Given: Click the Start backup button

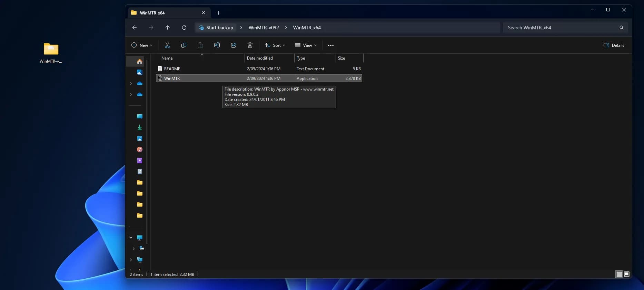Looking at the screenshot, I should (216, 28).
